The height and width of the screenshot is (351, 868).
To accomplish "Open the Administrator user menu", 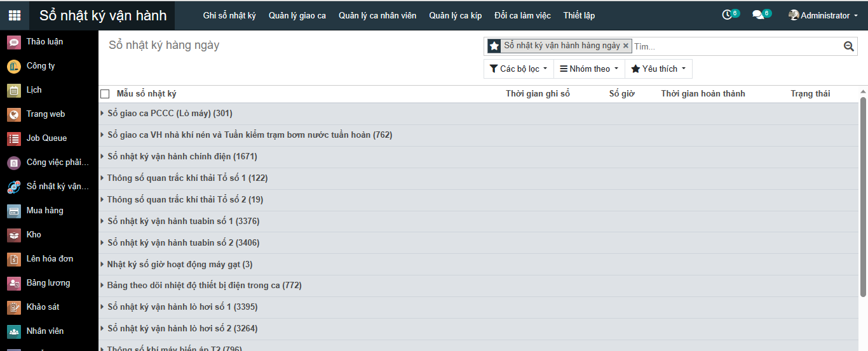I will click(x=824, y=15).
